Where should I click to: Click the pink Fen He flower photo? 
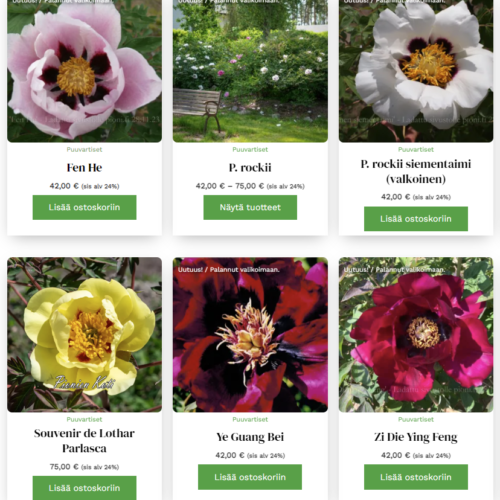[84, 71]
